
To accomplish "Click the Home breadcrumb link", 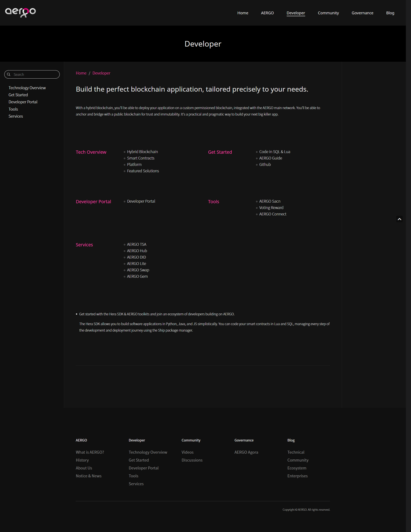I will coord(81,73).
